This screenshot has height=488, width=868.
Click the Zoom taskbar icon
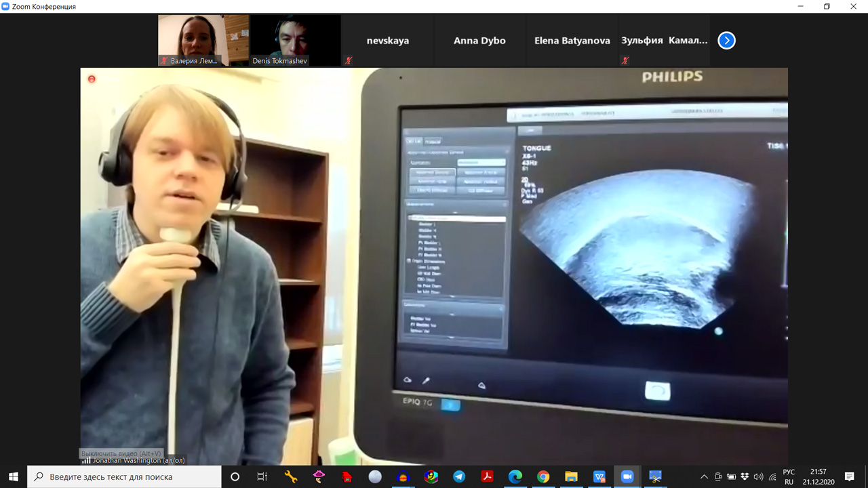(627, 476)
